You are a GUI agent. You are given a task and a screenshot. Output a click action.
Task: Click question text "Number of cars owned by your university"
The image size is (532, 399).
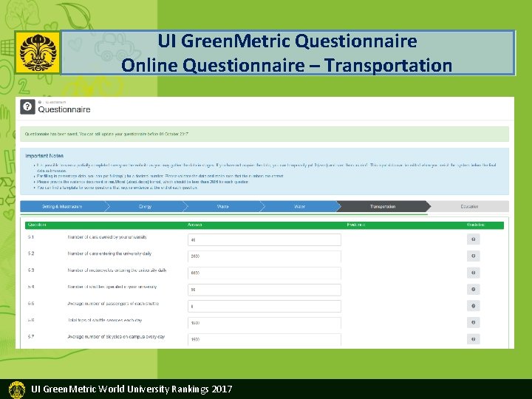tap(107, 237)
